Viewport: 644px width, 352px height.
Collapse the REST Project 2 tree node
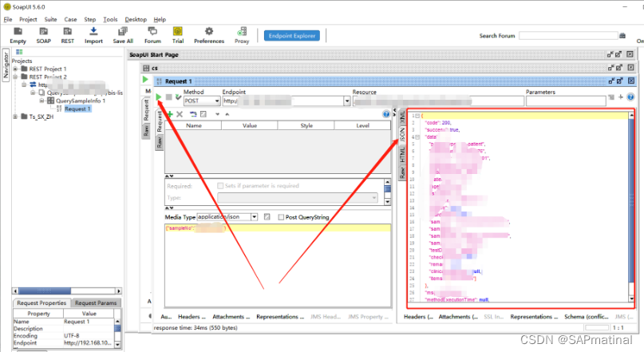(15, 77)
